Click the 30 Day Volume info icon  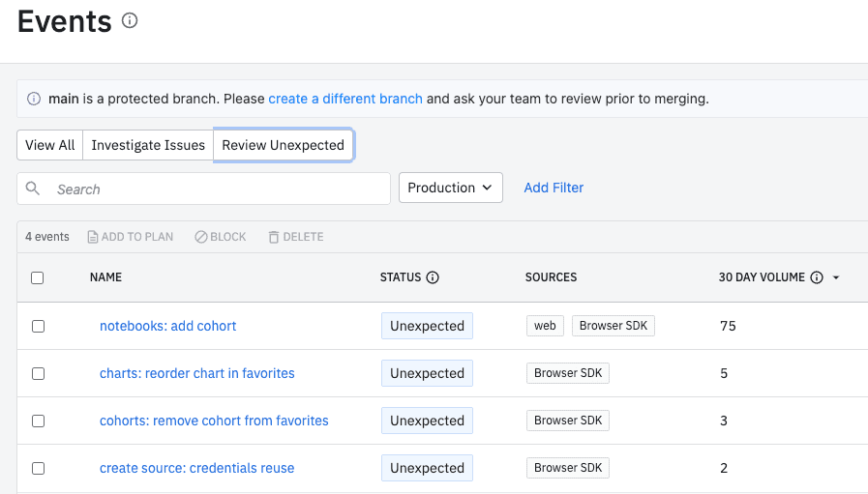tap(817, 277)
